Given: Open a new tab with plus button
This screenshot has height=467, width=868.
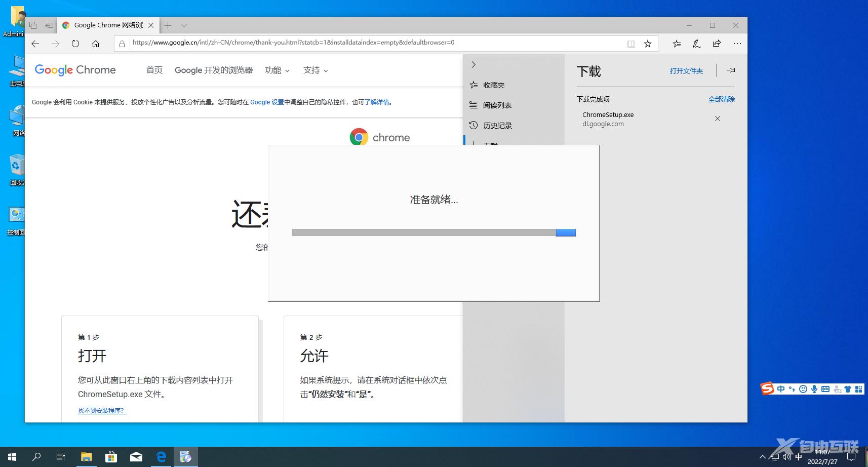Looking at the screenshot, I should tap(168, 25).
